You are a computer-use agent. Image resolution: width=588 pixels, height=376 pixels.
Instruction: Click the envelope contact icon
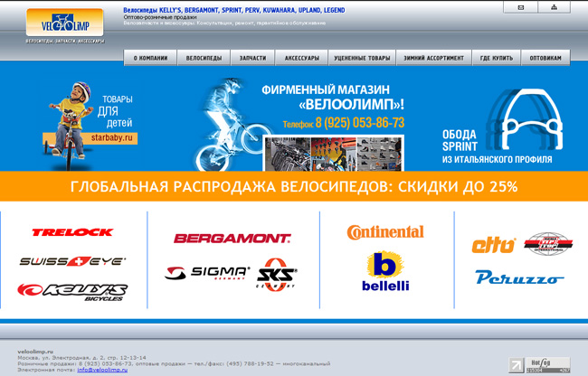[x=520, y=7]
